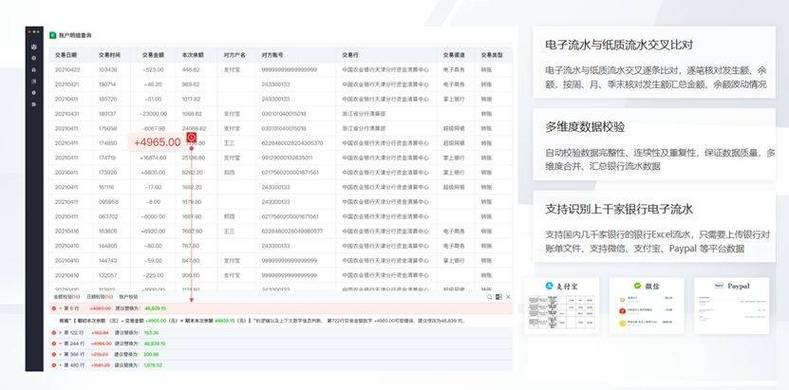Image resolution: width=789 pixels, height=390 pixels.
Task: Select suggested value 46,839.15 for 第 6 行
Action: 155,308
